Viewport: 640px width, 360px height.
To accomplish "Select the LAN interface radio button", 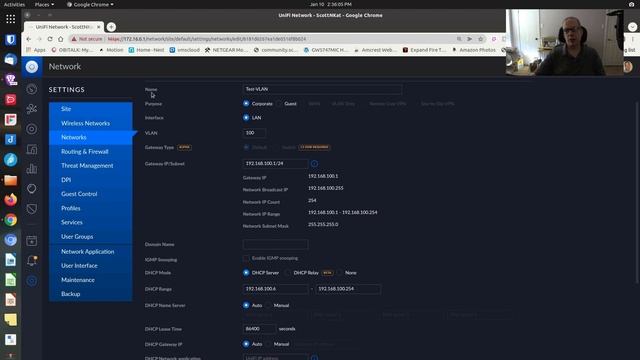I will 246,118.
